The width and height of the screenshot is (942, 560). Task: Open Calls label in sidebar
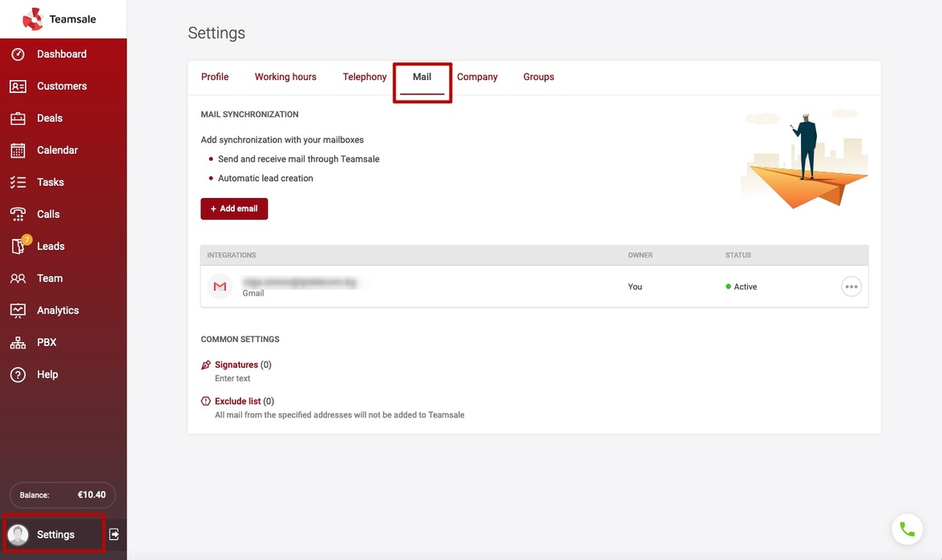point(48,214)
